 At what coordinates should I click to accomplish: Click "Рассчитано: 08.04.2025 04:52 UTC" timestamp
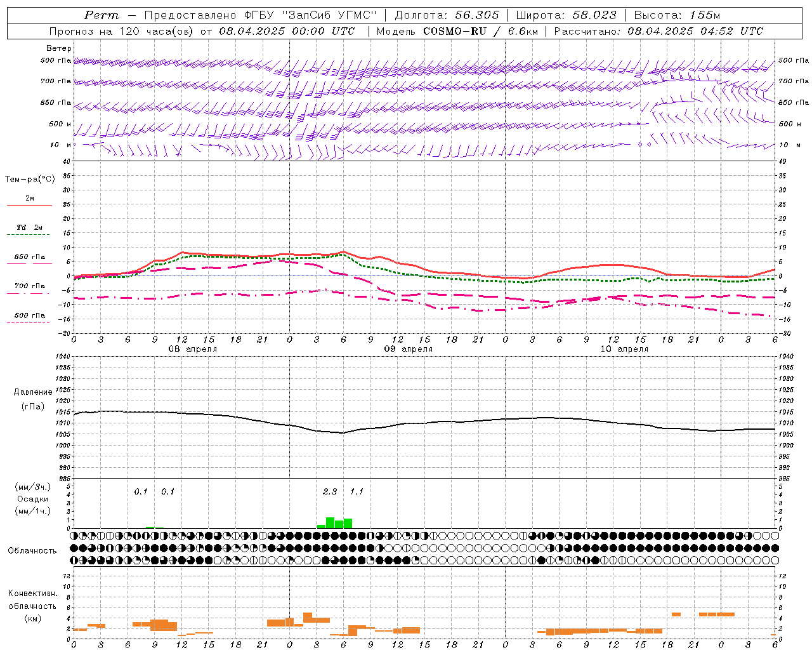[x=658, y=31]
